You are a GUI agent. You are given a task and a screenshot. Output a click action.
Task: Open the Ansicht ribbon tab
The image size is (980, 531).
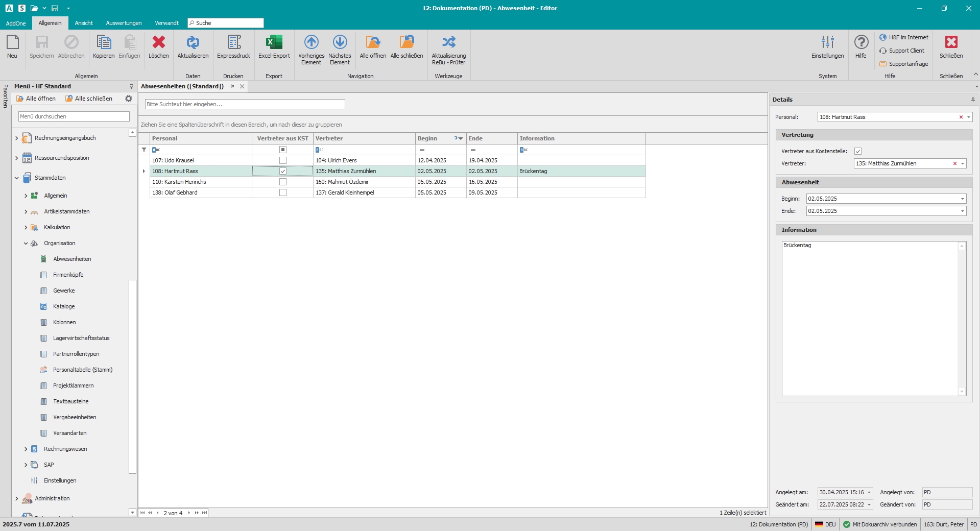pyautogui.click(x=84, y=23)
